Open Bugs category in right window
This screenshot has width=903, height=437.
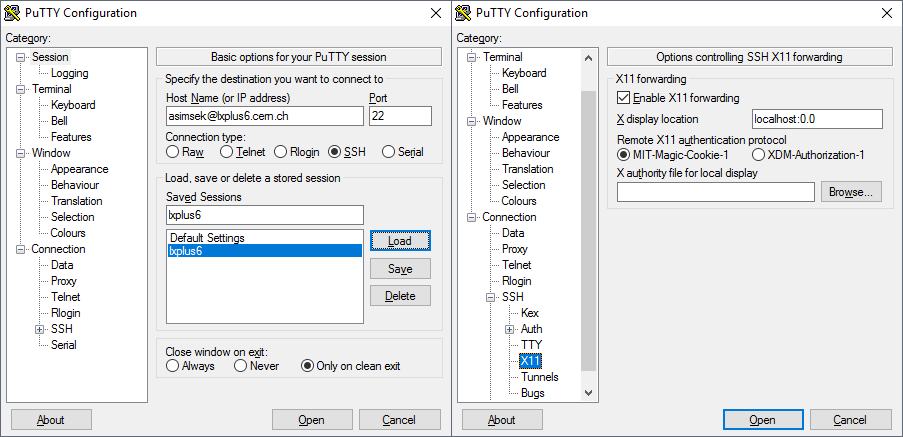click(x=533, y=393)
